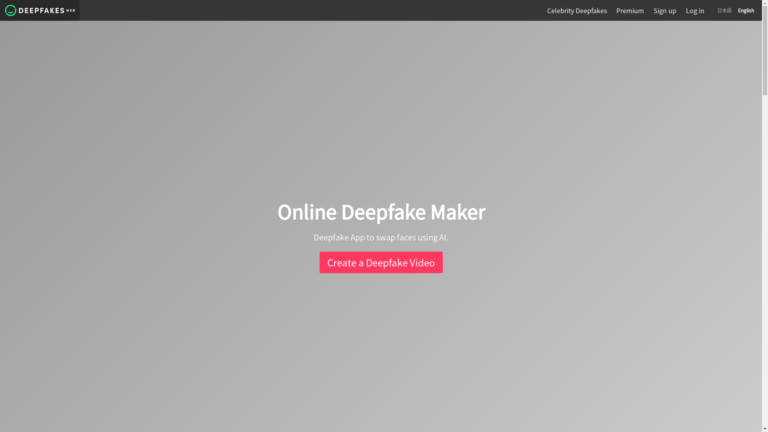
Task: Click the Online Deepfake Maker heading
Action: (381, 212)
